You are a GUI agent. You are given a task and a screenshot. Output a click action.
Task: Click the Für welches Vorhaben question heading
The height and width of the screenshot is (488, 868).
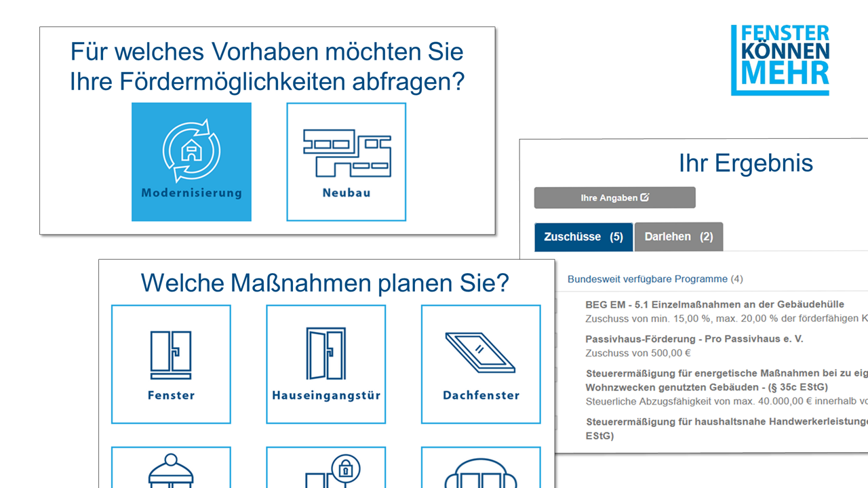267,66
